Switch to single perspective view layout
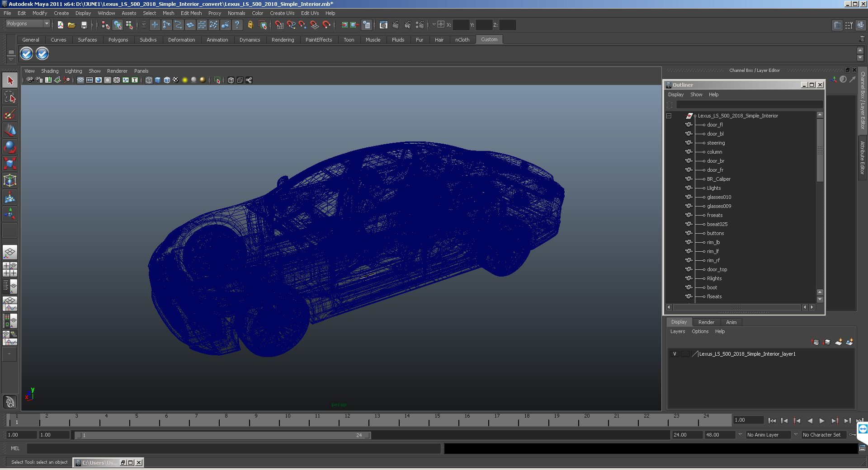Image resolution: width=868 pixels, height=470 pixels. tap(10, 252)
